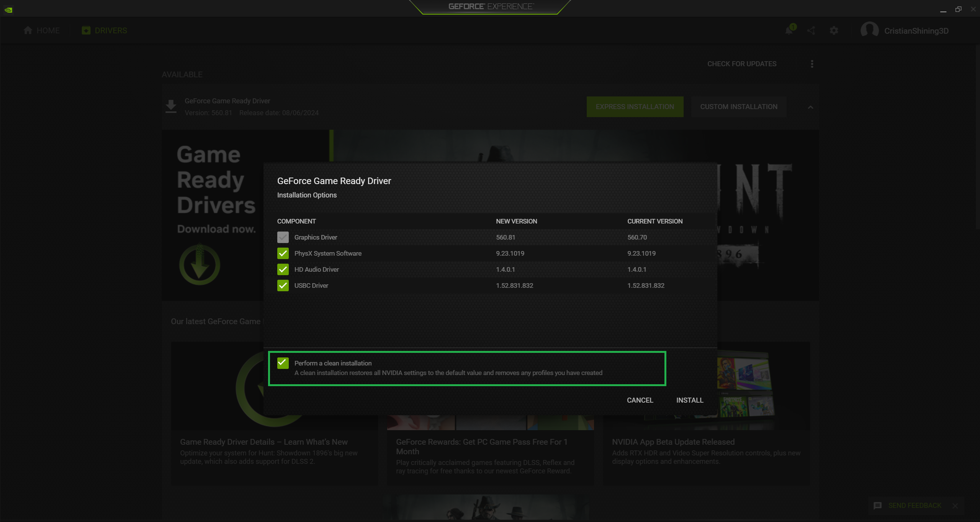Dismiss the Send Feedback bar
This screenshot has width=980, height=522.
pyautogui.click(x=955, y=506)
